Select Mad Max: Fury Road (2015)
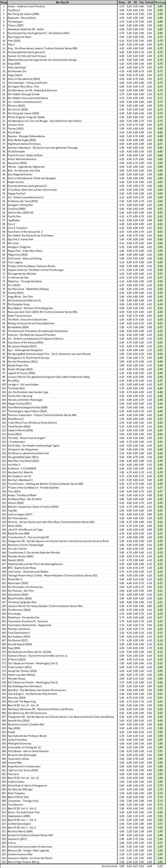This screenshot has height=868, width=166. click(x=23, y=461)
